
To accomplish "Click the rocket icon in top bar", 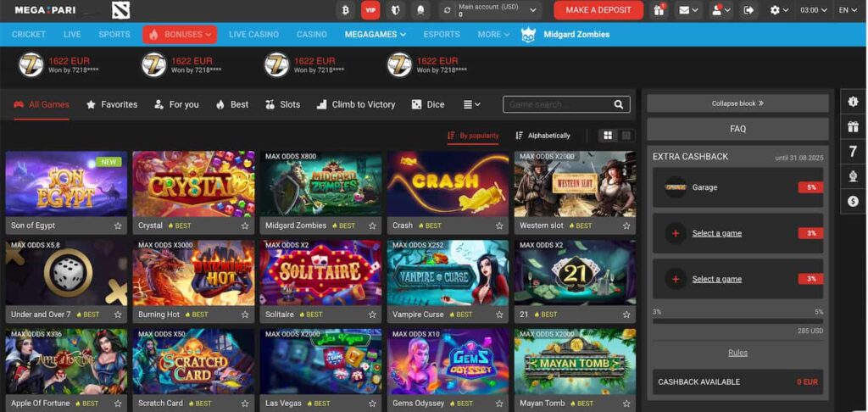I will click(420, 10).
